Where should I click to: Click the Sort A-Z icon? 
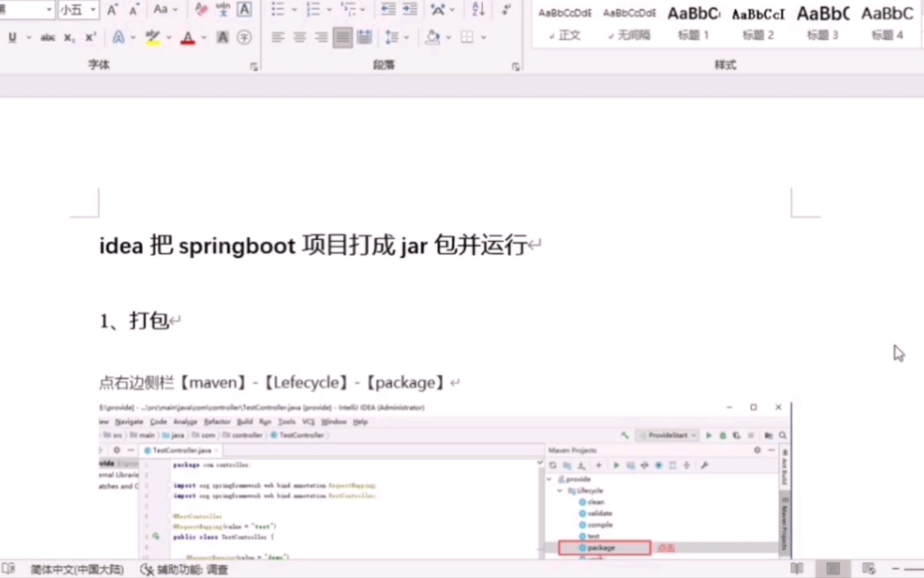coord(478,9)
